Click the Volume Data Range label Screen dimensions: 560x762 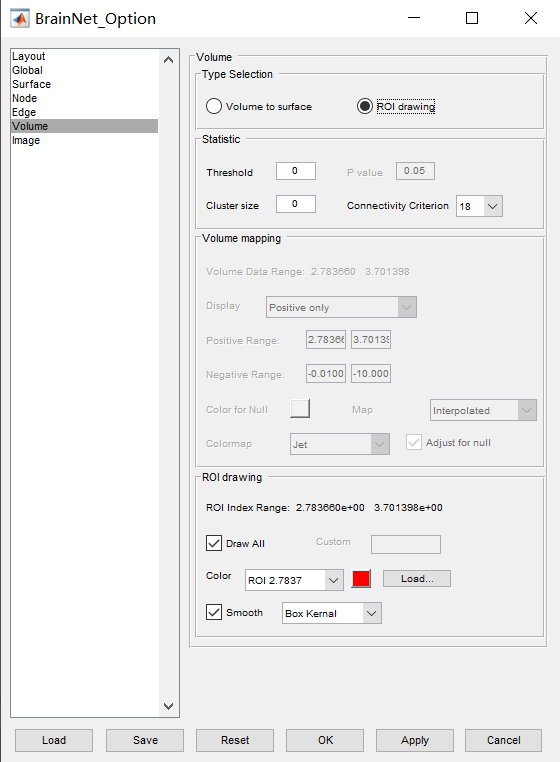(x=255, y=272)
